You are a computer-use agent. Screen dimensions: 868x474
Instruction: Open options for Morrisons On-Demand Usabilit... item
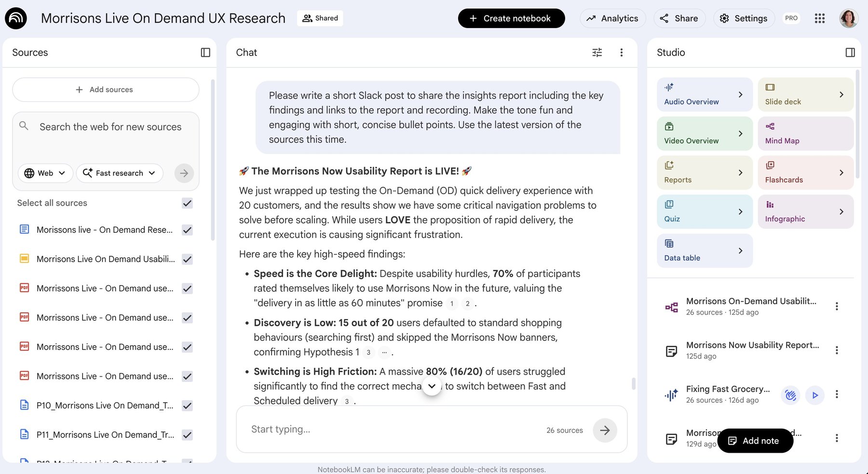837,306
